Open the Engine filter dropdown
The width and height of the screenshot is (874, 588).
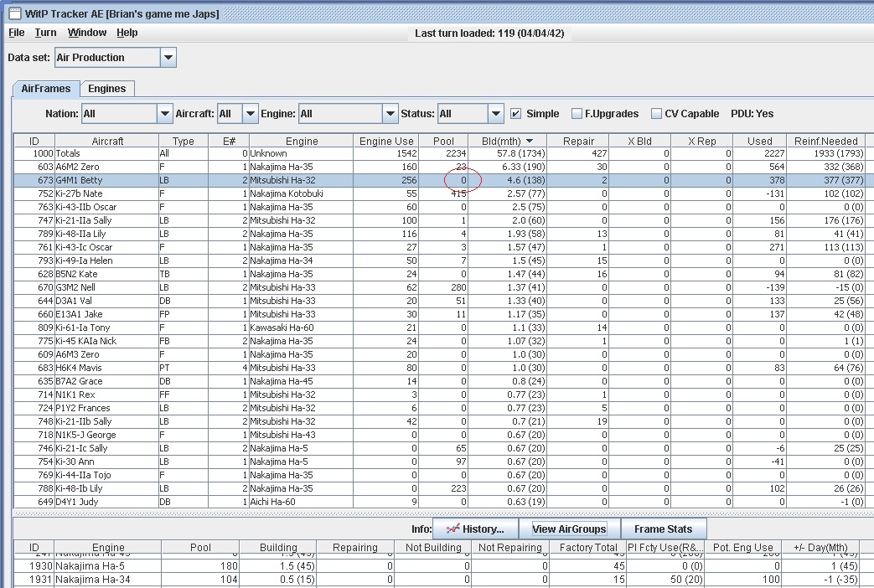pyautogui.click(x=390, y=114)
